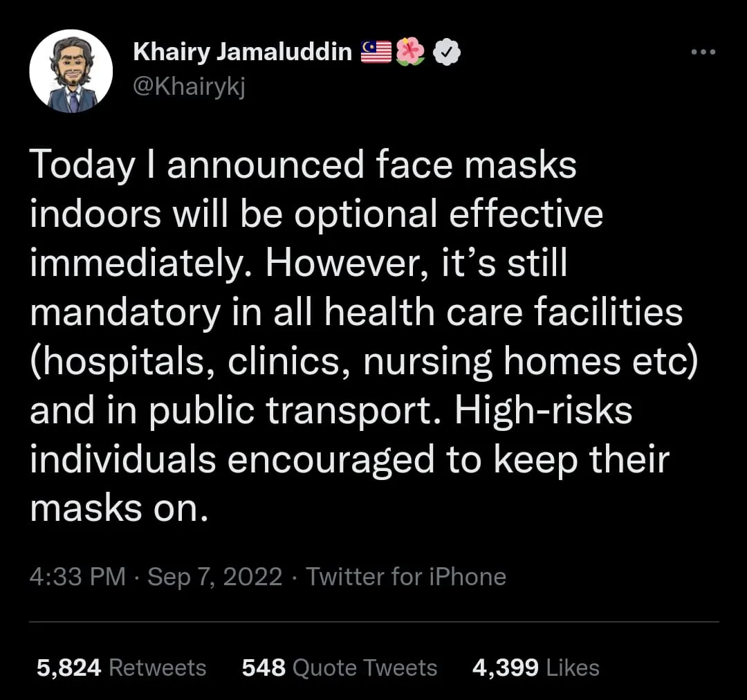
Task: Open Khairy Jamaluddin's cartoon profile avatar
Action: [x=71, y=71]
